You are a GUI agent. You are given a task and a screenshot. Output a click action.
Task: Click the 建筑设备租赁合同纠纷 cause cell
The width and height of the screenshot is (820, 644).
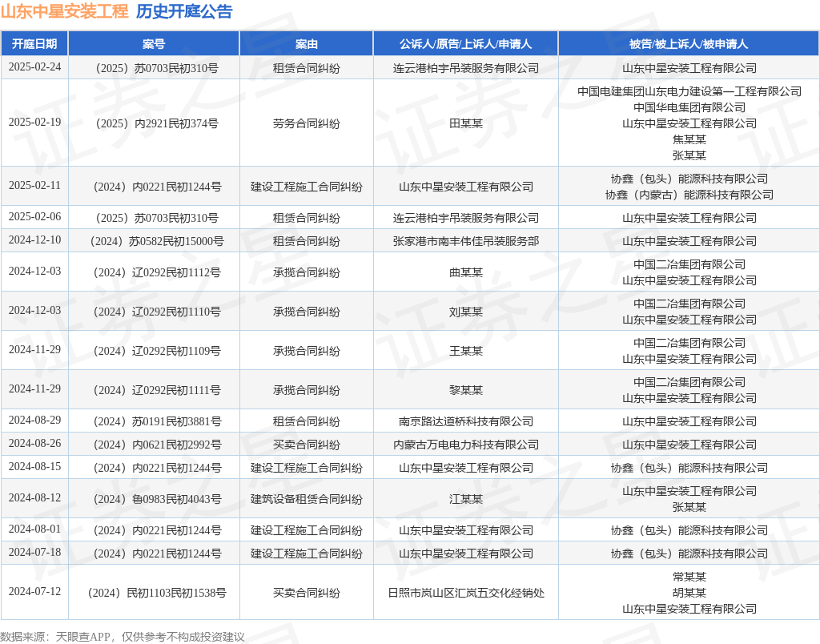[x=307, y=499]
